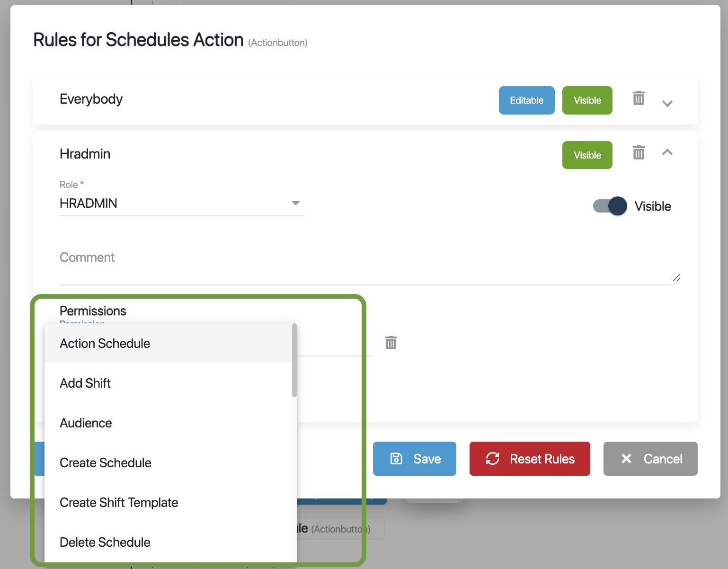Expand the Everybody rule chevron
This screenshot has height=569, width=728.
[667, 104]
